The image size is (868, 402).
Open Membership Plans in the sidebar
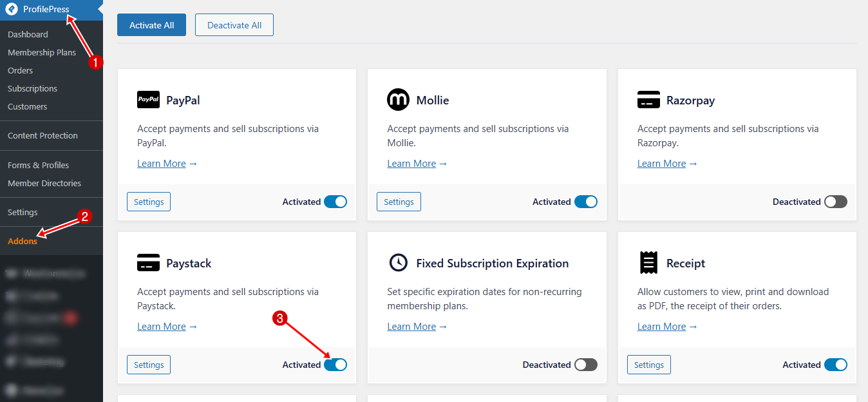tap(42, 52)
